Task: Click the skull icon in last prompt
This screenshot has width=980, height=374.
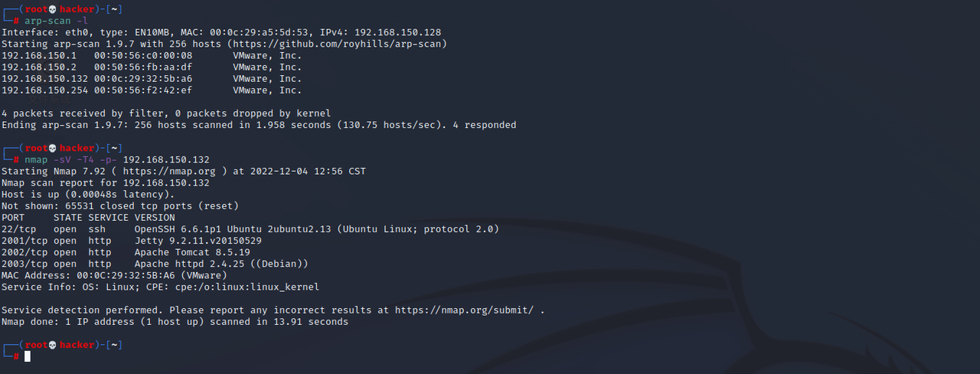Action: 54,345
